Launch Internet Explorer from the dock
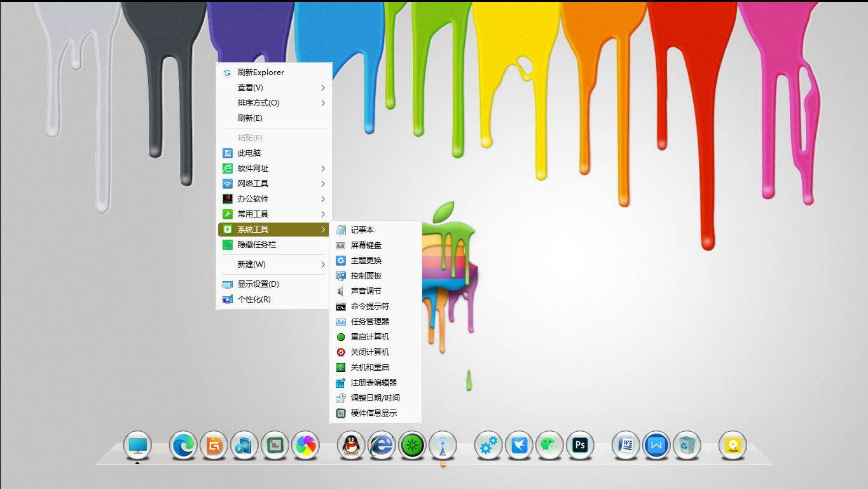The image size is (868, 489). tap(382, 446)
